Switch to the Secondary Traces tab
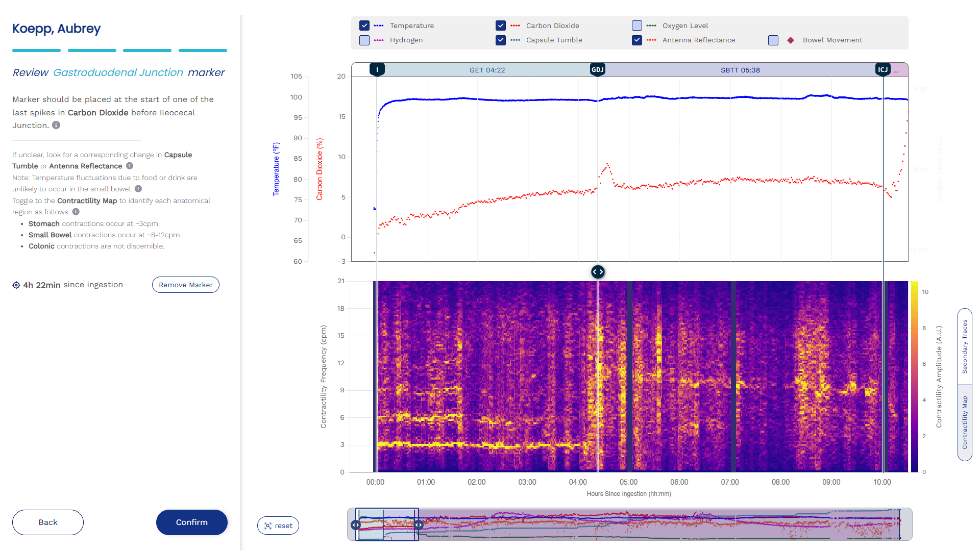Viewport: 980px width, 551px height. 965,346
